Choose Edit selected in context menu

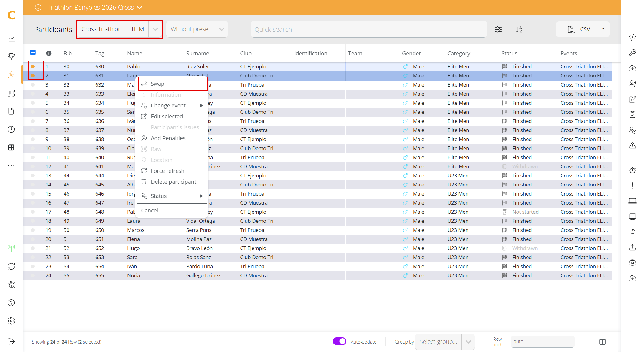[x=172, y=116]
